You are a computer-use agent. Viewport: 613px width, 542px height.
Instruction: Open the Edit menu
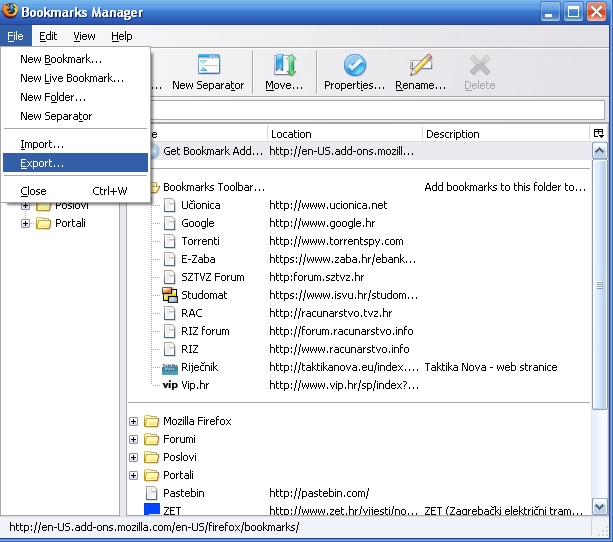tap(48, 36)
